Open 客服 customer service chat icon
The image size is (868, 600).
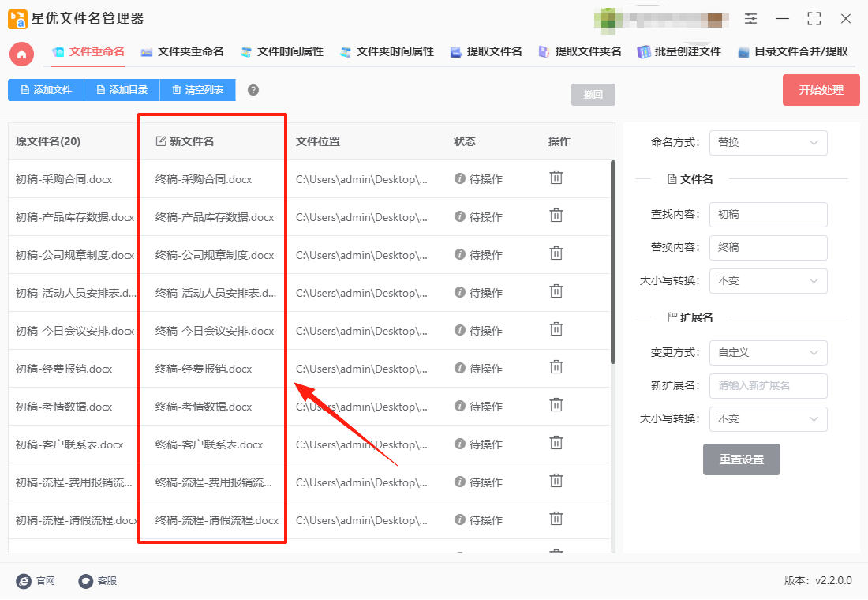(86, 581)
